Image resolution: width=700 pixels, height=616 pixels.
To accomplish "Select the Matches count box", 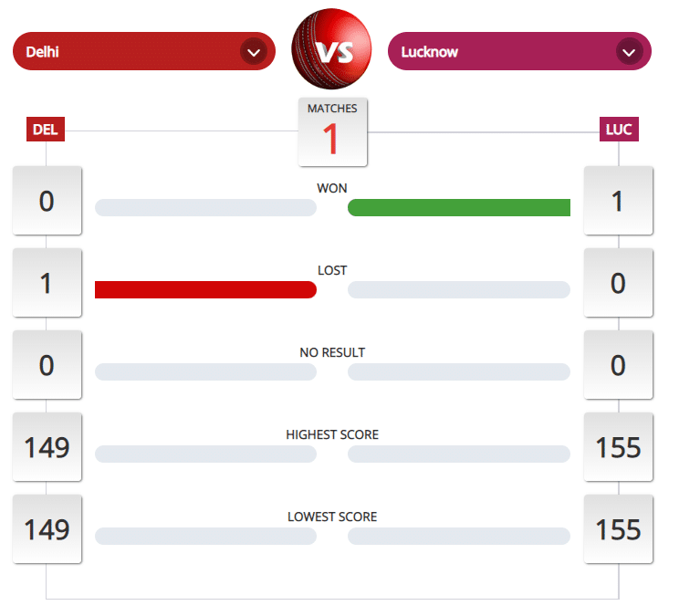I will (x=332, y=131).
